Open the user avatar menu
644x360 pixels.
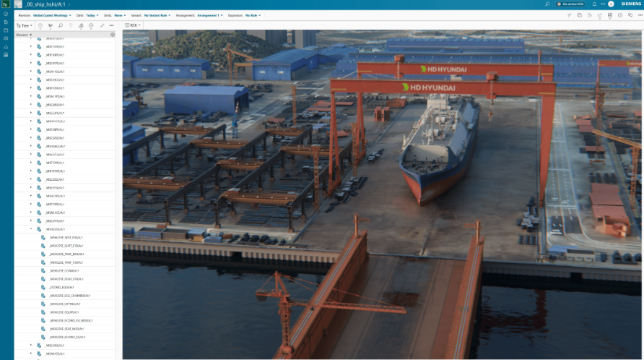[x=611, y=4]
